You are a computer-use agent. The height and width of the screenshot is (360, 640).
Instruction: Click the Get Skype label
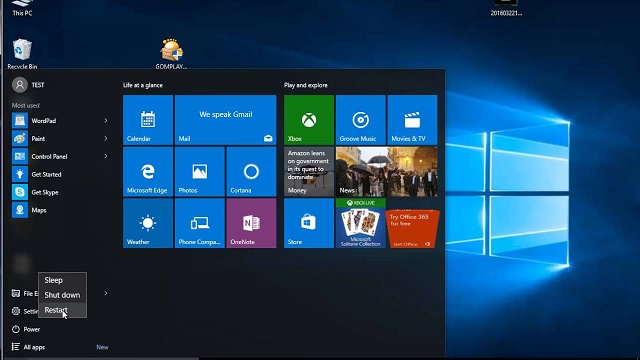(x=45, y=192)
